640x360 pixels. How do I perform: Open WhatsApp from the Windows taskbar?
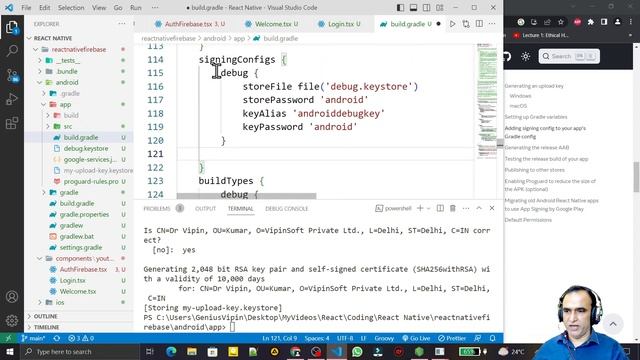(x=357, y=351)
